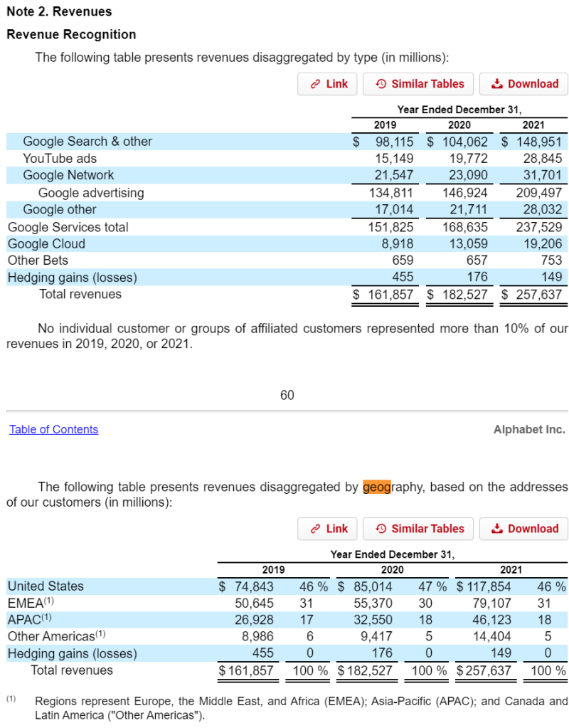Click the Google Cloud 2019 value 8,918
This screenshot has height=728, width=569.
[x=398, y=244]
